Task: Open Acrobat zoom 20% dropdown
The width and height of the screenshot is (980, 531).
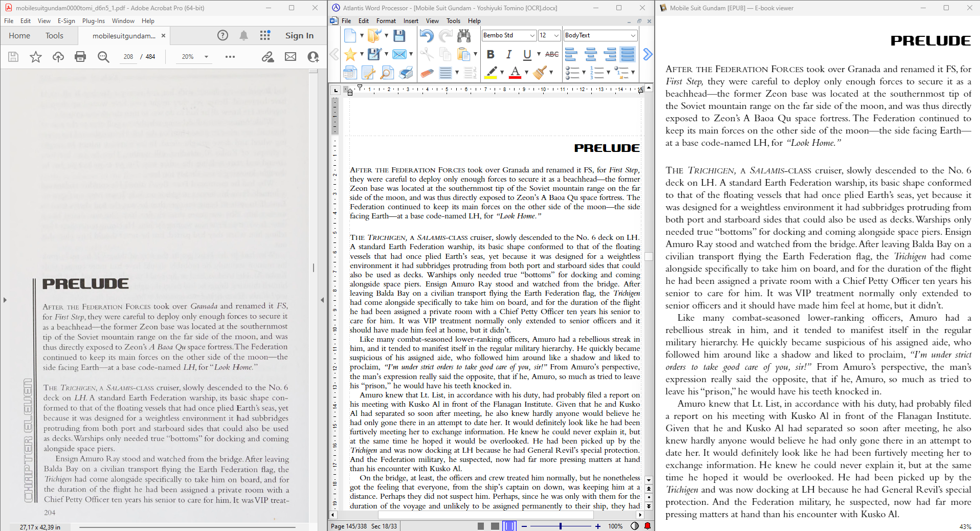Action: (206, 57)
